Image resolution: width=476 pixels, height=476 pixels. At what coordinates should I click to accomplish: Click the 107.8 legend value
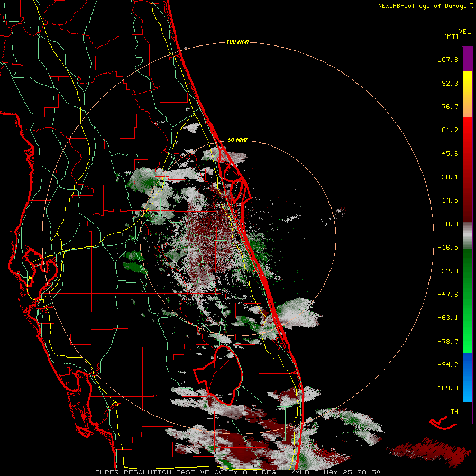tap(448, 59)
